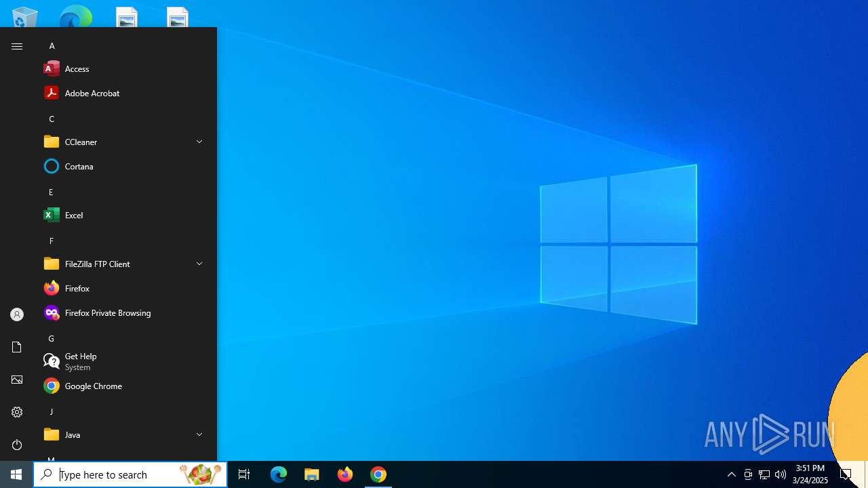
Task: Click the Windows Start button
Action: click(16, 474)
